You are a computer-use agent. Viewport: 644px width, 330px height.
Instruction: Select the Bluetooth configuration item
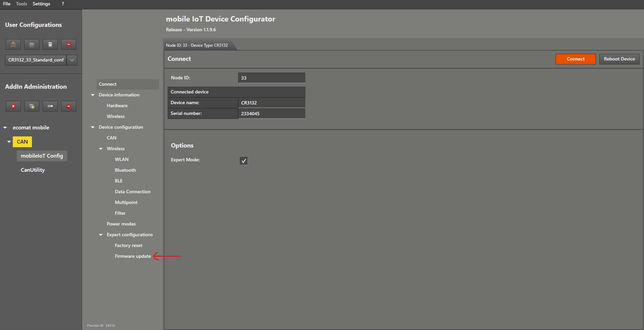pyautogui.click(x=125, y=170)
